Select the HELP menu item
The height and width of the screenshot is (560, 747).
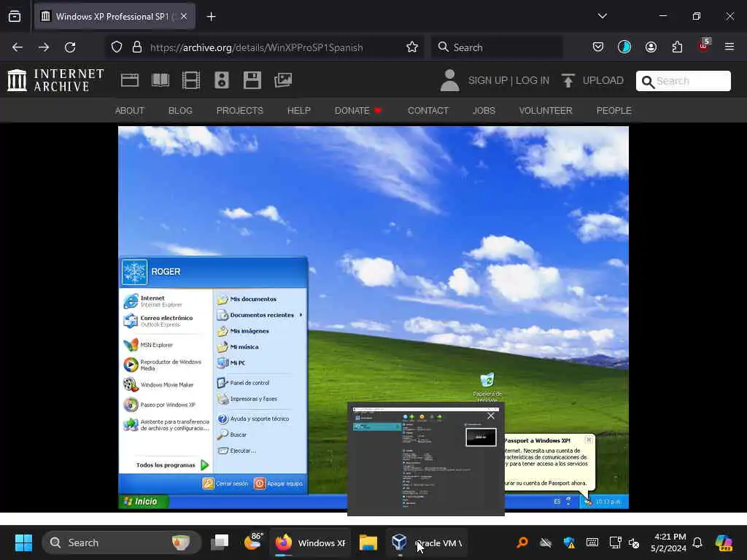[298, 111]
